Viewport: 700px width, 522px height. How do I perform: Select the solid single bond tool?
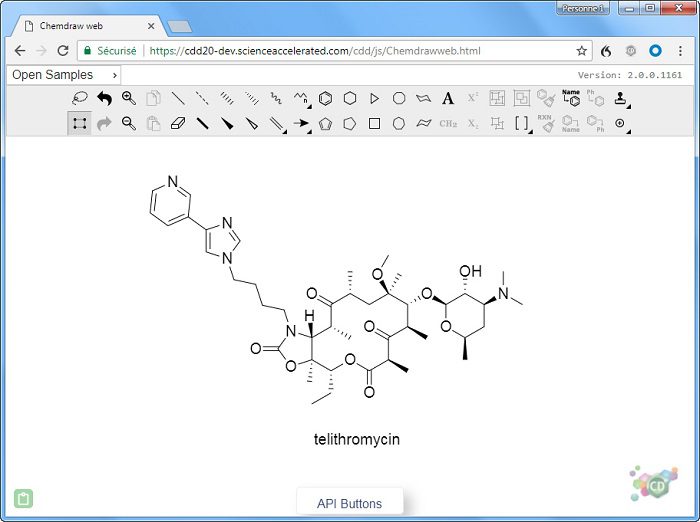(x=178, y=98)
